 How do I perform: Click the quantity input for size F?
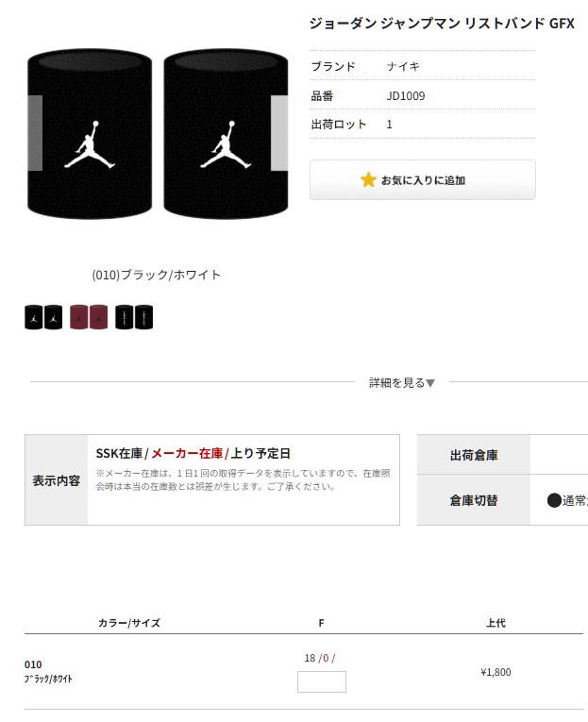tap(322, 681)
